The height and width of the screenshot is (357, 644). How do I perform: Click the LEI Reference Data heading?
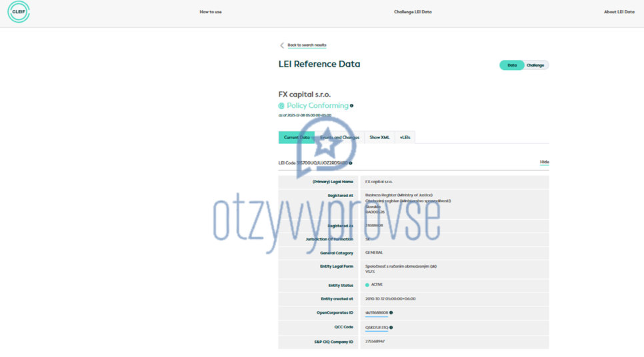pos(319,64)
